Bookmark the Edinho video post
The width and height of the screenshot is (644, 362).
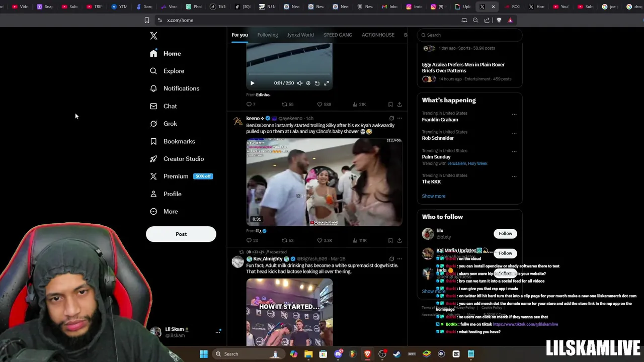(390, 105)
